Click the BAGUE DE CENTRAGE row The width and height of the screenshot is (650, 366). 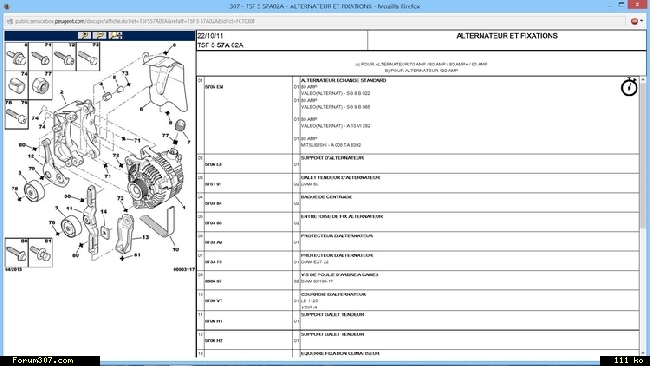(x=418, y=203)
